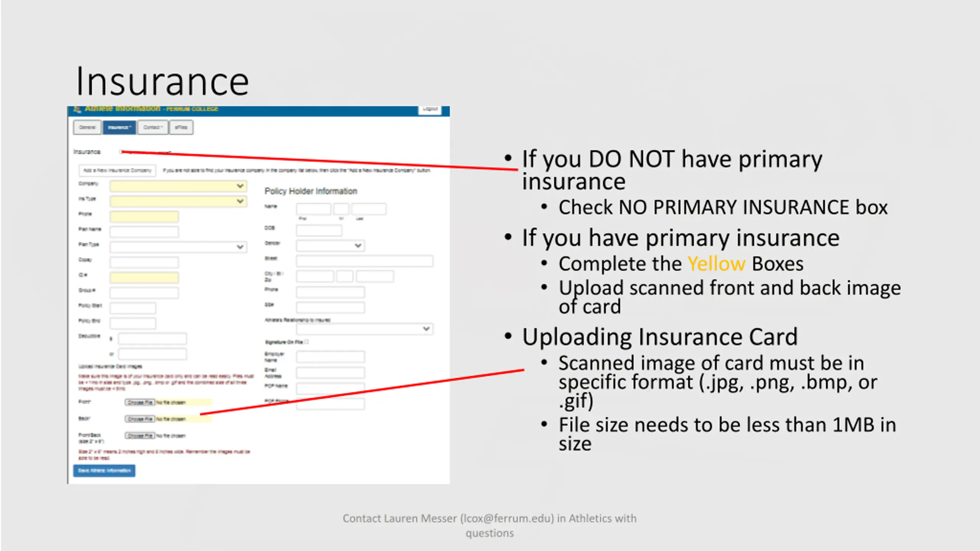Click the Plan Name input field
The width and height of the screenshot is (980, 551).
144,231
